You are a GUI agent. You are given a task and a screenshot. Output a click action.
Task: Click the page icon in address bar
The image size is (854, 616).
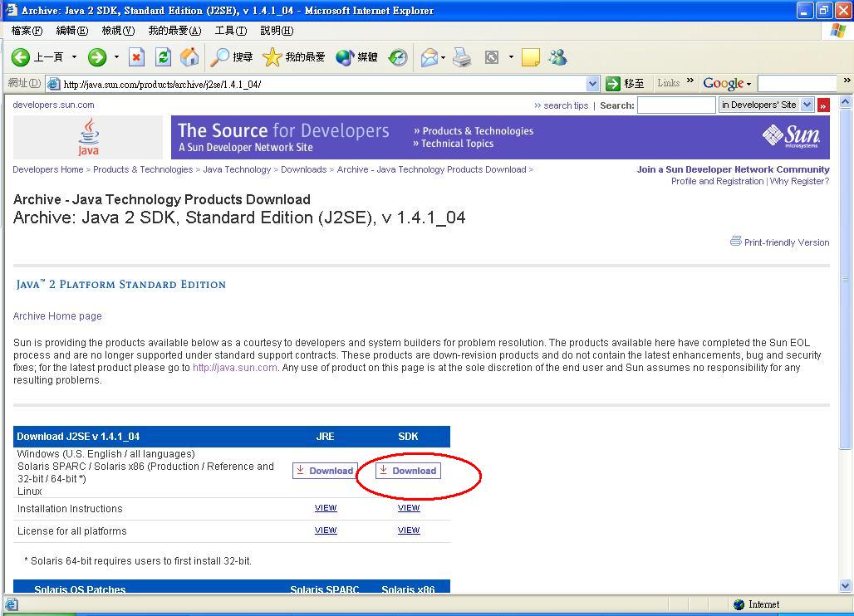53,84
